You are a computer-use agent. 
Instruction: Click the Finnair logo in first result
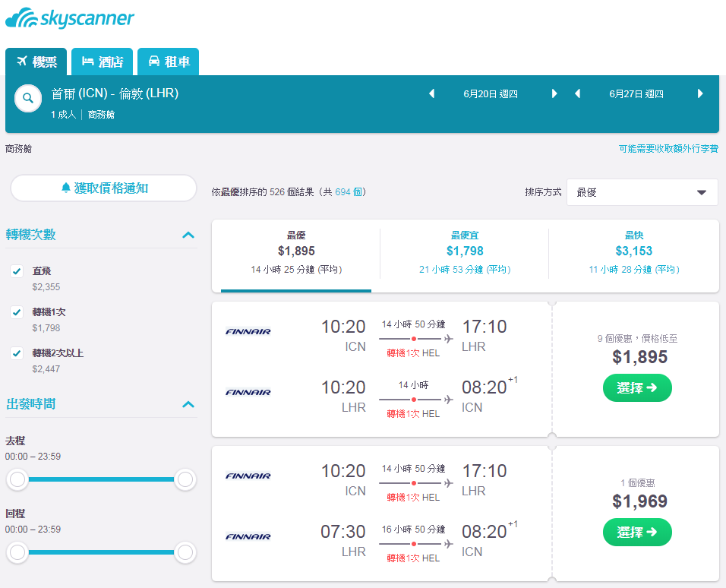[x=248, y=331]
